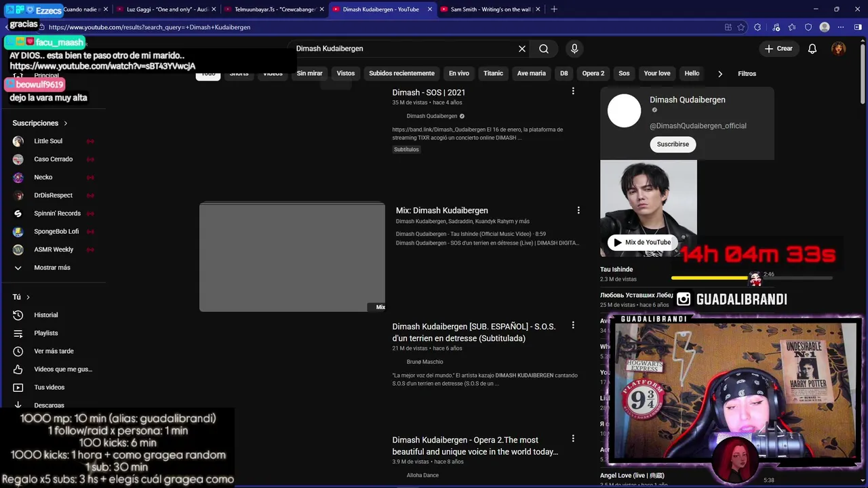Expand Mostrar más subscriptions
This screenshot has height=488, width=868.
coord(53,268)
